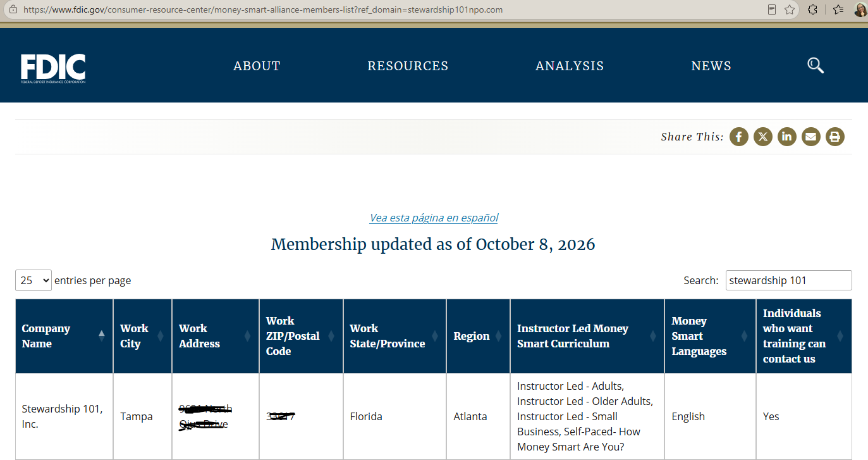The image size is (868, 460).
Task: Share this page on LinkedIn
Action: 787,137
